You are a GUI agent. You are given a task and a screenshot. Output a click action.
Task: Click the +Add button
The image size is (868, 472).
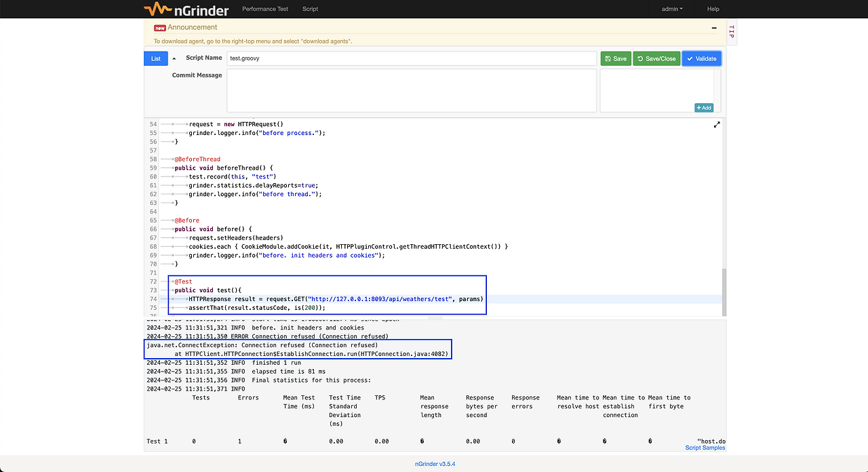[x=703, y=108]
